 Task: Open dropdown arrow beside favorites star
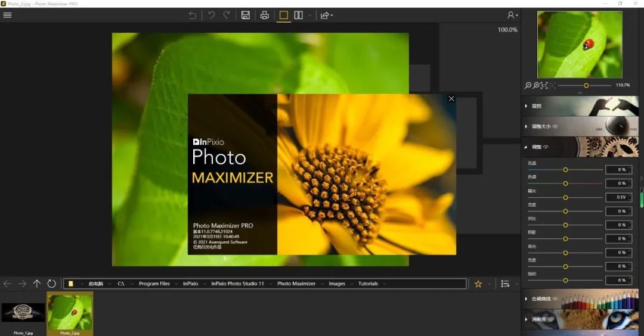click(489, 284)
